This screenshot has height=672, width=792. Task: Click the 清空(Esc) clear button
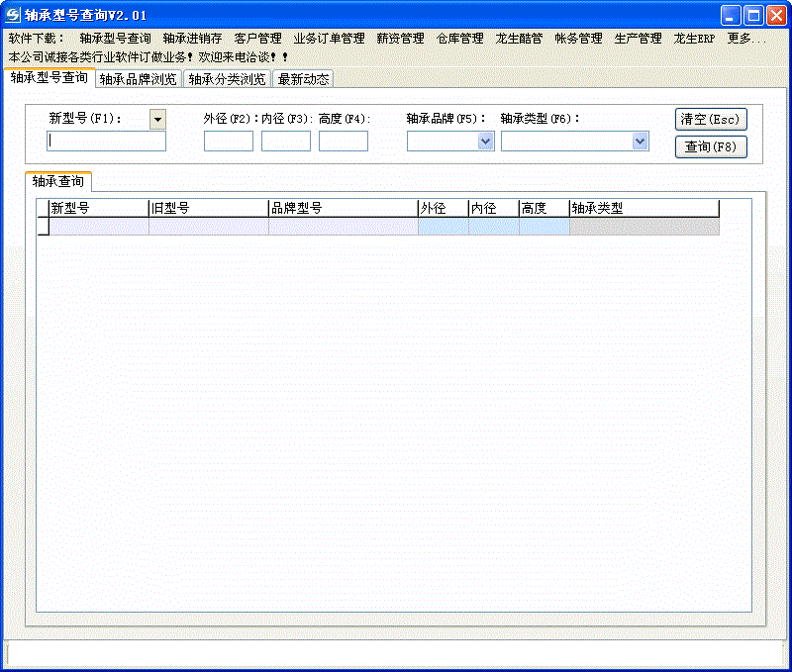pyautogui.click(x=711, y=119)
